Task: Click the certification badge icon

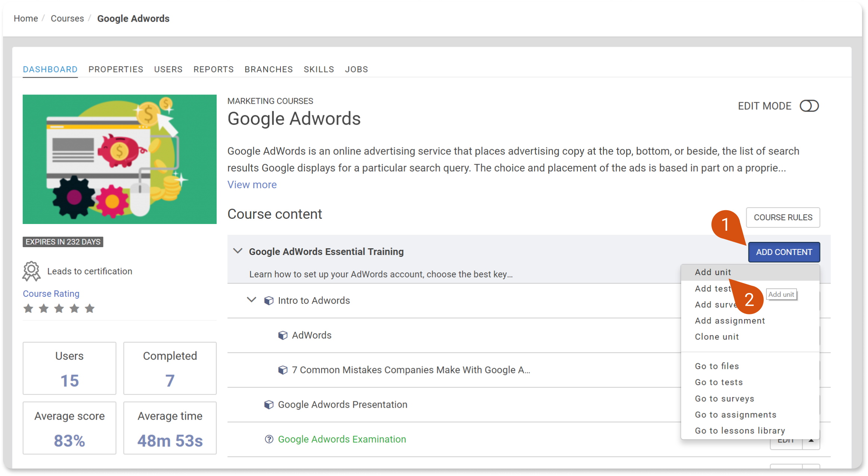Action: [31, 271]
